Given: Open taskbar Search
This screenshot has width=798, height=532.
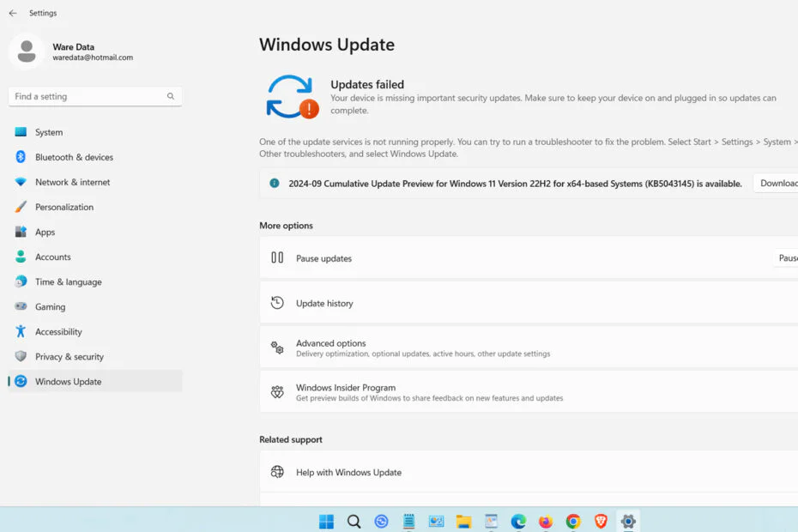Looking at the screenshot, I should coord(354,522).
